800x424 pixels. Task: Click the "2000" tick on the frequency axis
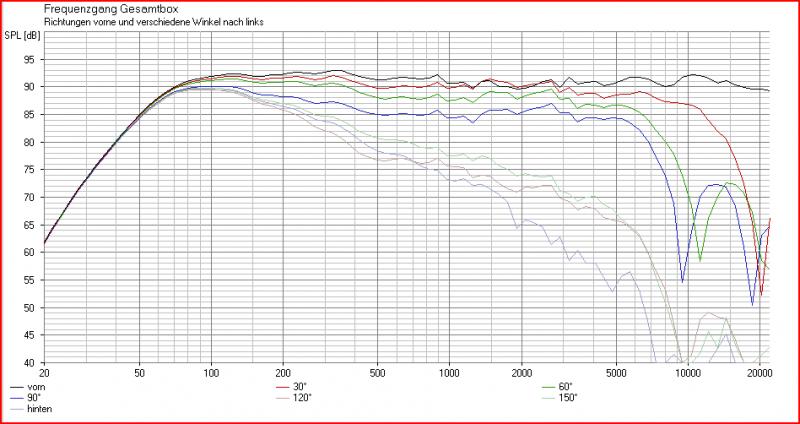[521, 373]
